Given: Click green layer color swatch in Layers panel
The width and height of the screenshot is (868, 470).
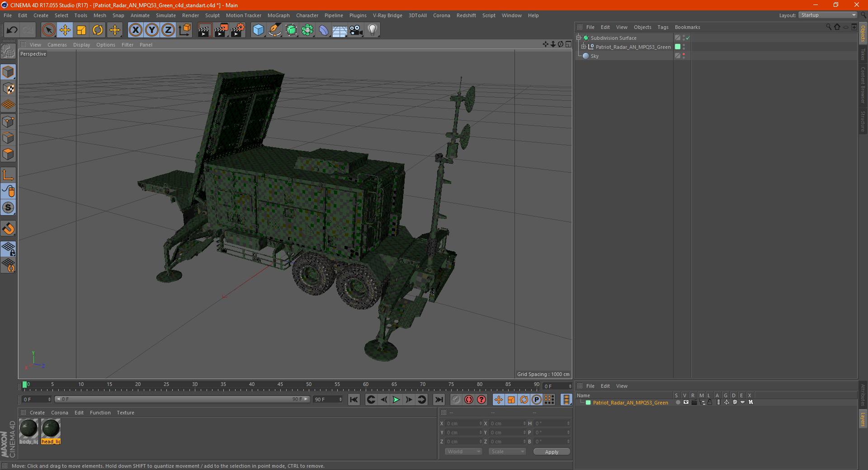Looking at the screenshot, I should pos(588,403).
